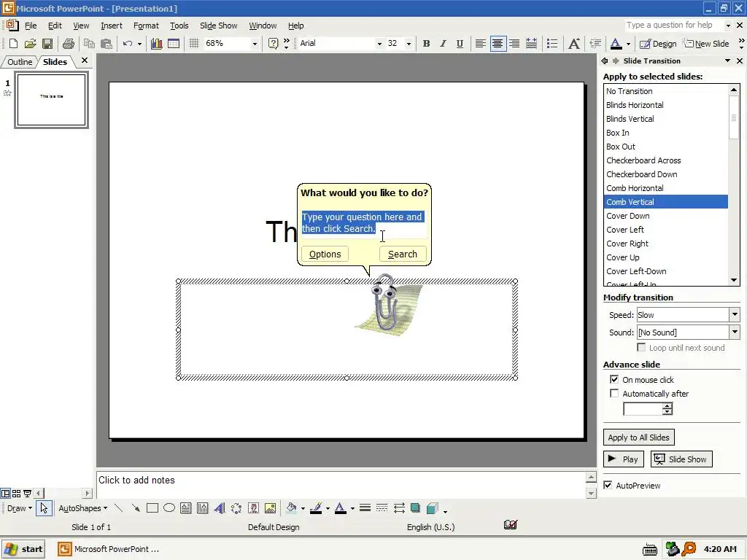Expand the Sound dropdown
Viewport: 747px width, 560px height.
pos(734,332)
